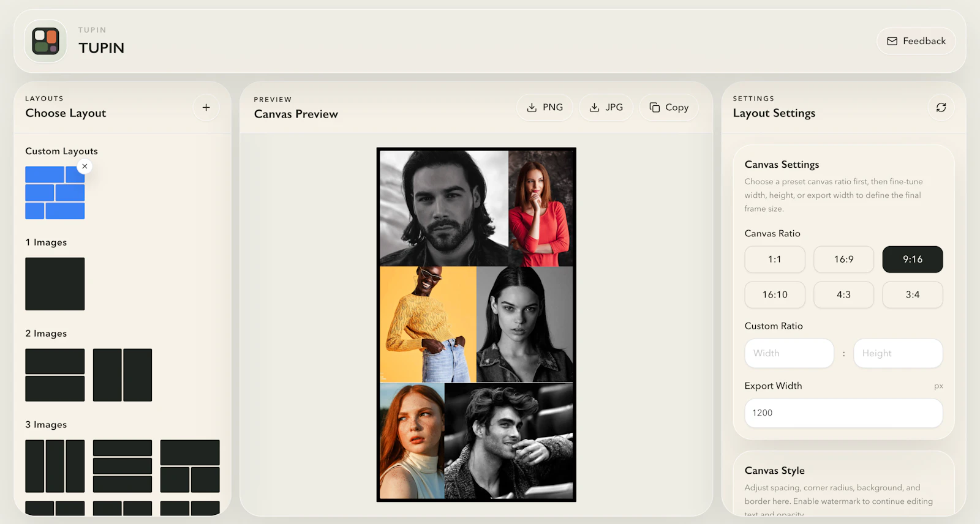Click the TUPIN app logo icon
The width and height of the screenshot is (980, 524).
45,41
